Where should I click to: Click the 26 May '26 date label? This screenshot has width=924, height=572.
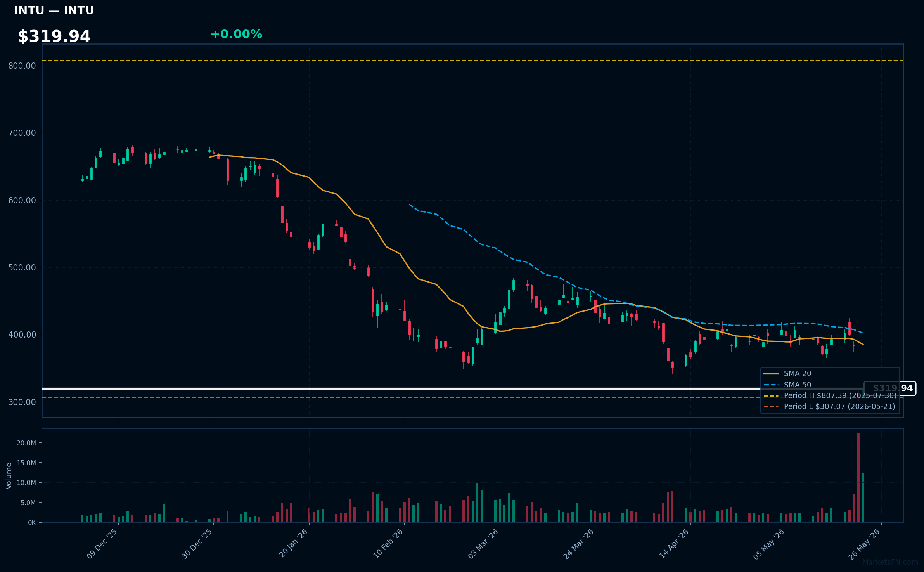click(x=865, y=544)
